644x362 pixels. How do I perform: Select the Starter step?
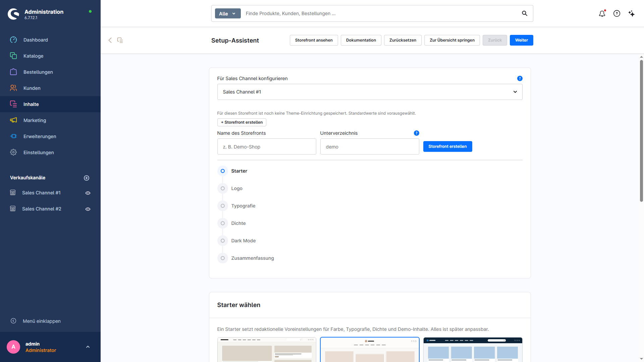pos(232,171)
